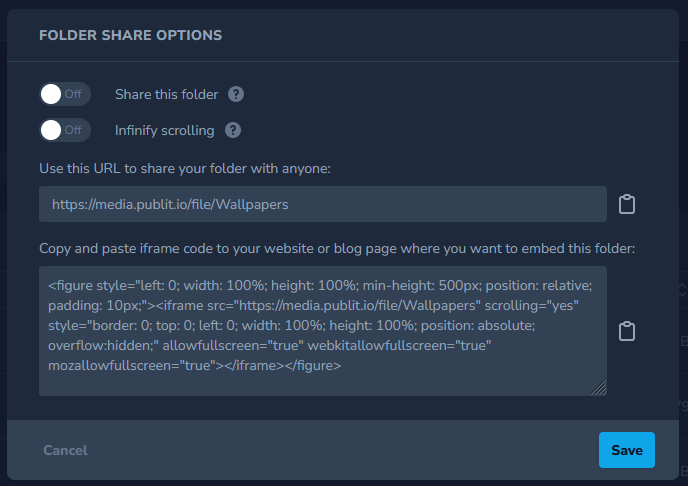
Task: Click the Save button
Action: pyautogui.click(x=626, y=450)
